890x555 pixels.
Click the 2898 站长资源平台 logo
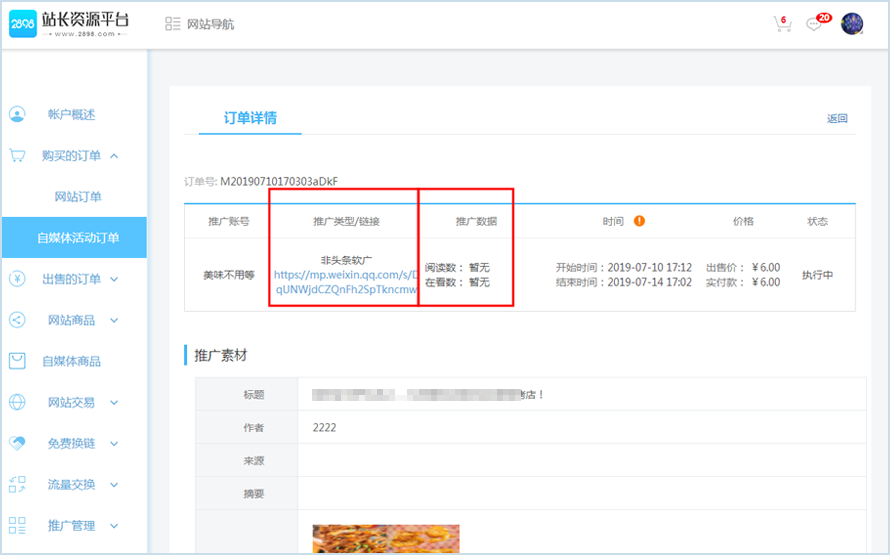68,23
